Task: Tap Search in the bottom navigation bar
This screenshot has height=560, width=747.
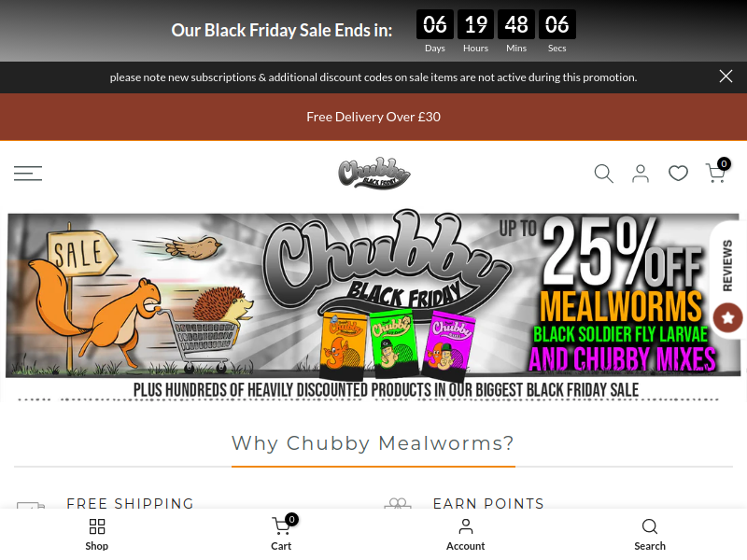Action: click(650, 534)
